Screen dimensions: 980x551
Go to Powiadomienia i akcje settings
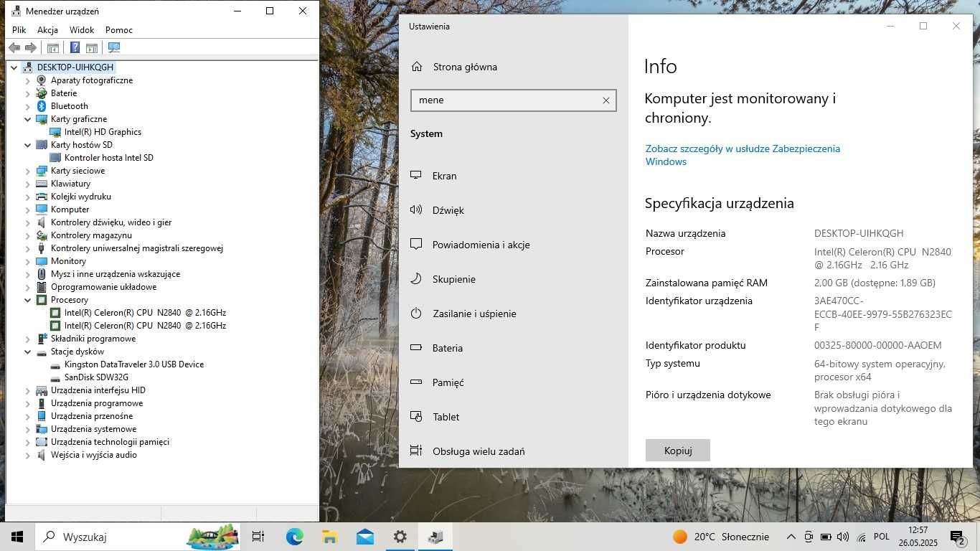click(481, 245)
